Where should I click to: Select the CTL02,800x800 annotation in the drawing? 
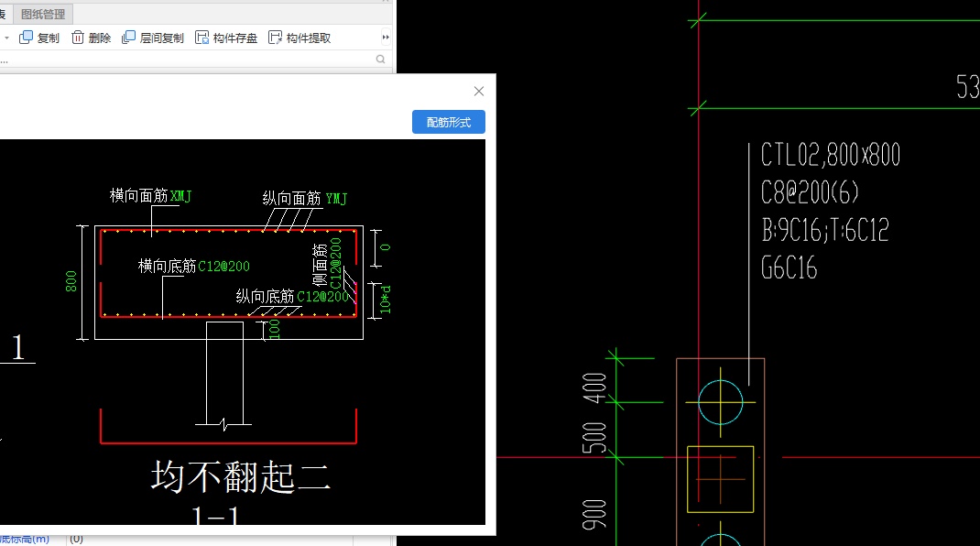(829, 155)
